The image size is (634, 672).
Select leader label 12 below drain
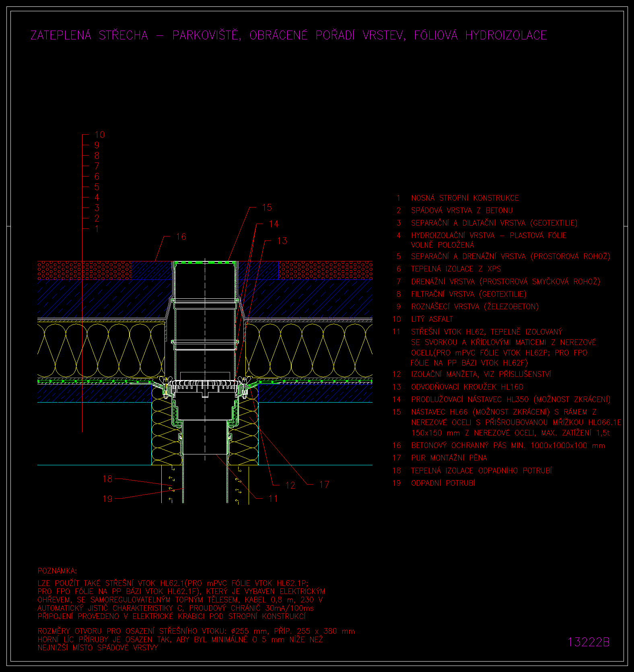point(290,485)
